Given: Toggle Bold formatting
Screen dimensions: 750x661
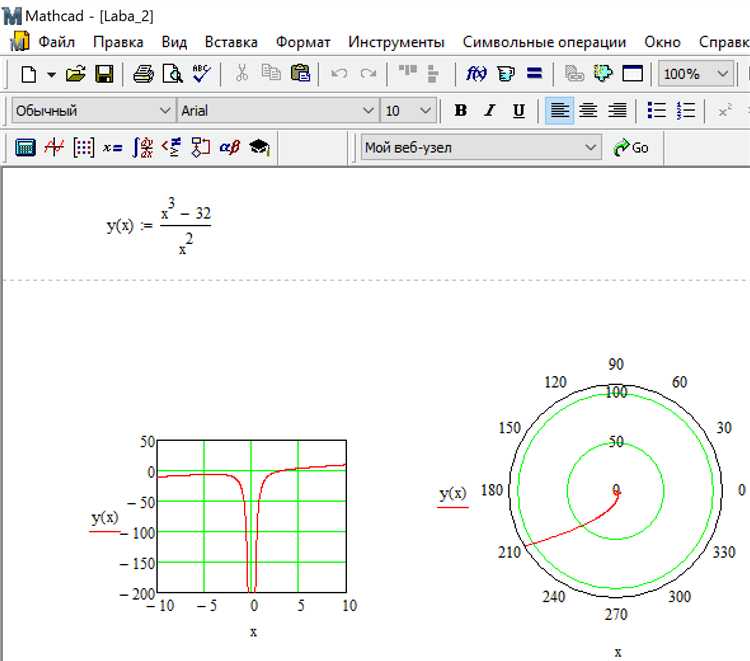Looking at the screenshot, I should pyautogui.click(x=460, y=110).
